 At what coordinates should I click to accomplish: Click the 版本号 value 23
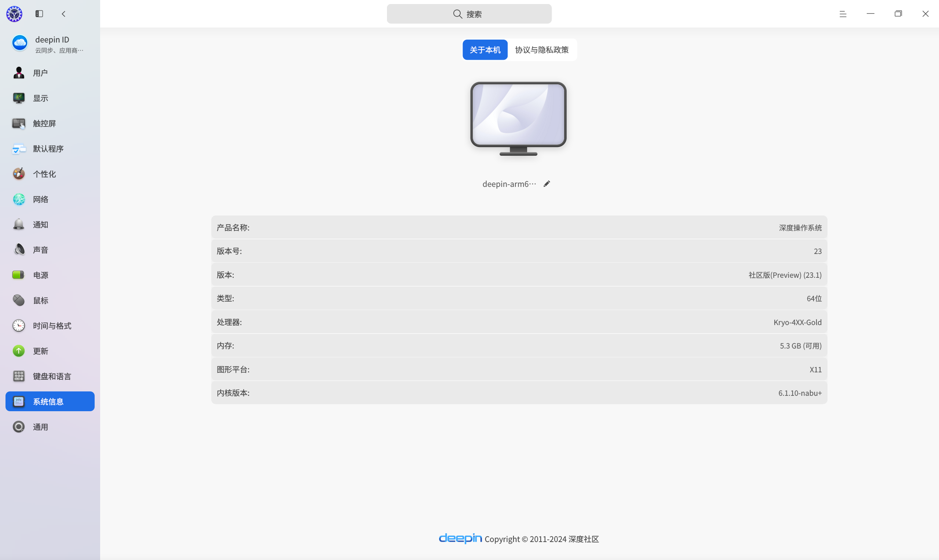point(818,251)
